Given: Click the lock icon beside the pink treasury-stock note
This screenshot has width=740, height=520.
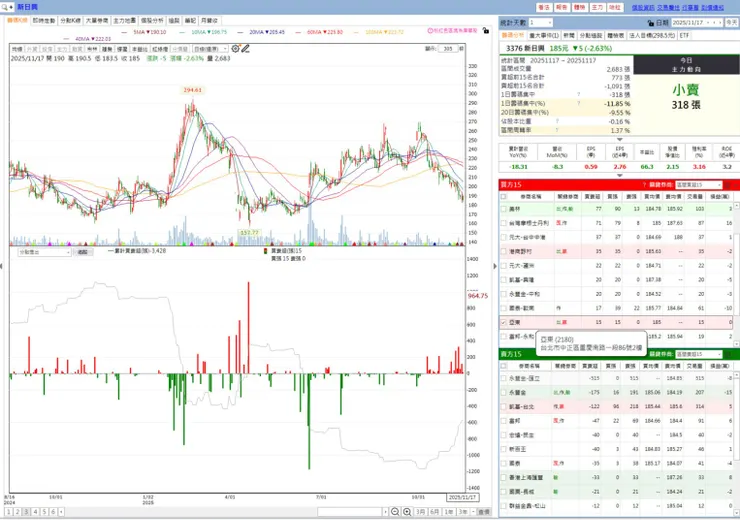Looking at the screenshot, I should pyautogui.click(x=486, y=30).
